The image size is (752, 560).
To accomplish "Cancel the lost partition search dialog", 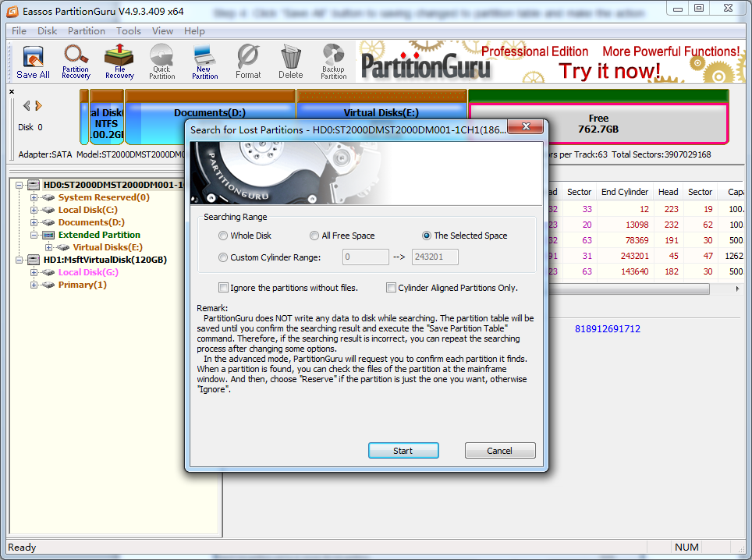I will pyautogui.click(x=500, y=451).
